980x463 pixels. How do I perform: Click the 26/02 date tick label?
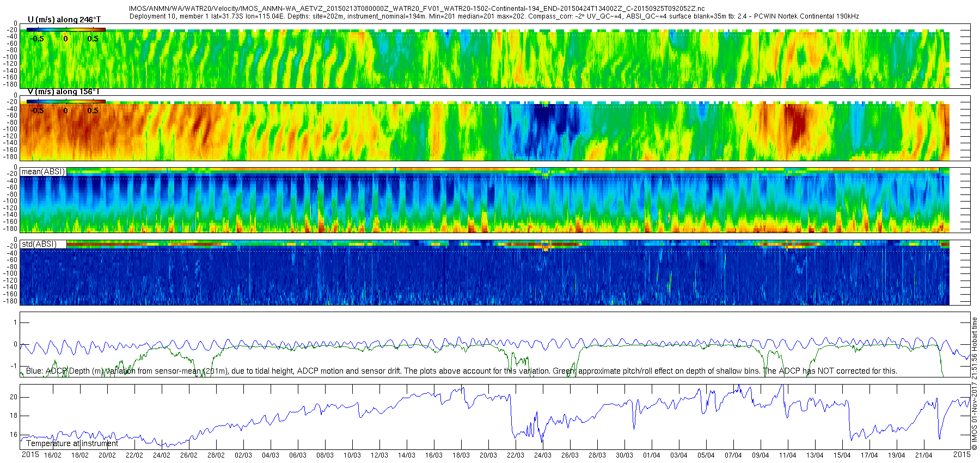[189, 455]
